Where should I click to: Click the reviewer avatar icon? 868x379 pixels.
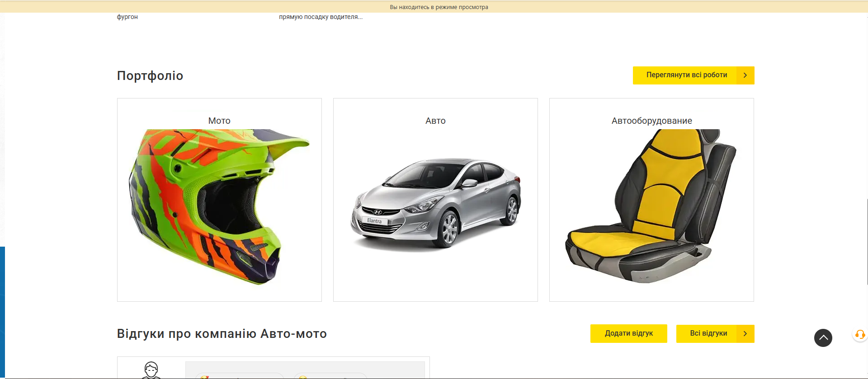(x=151, y=370)
